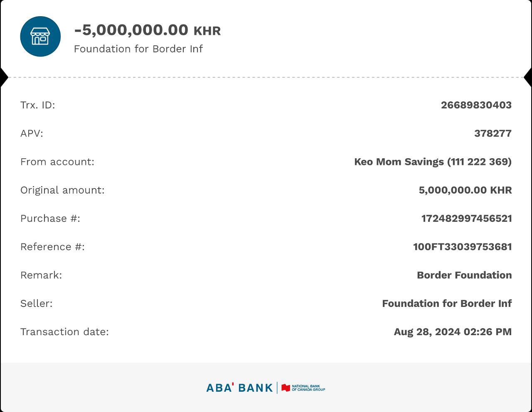
Task: Click the Keo Mom Savings account value
Action: 432,162
